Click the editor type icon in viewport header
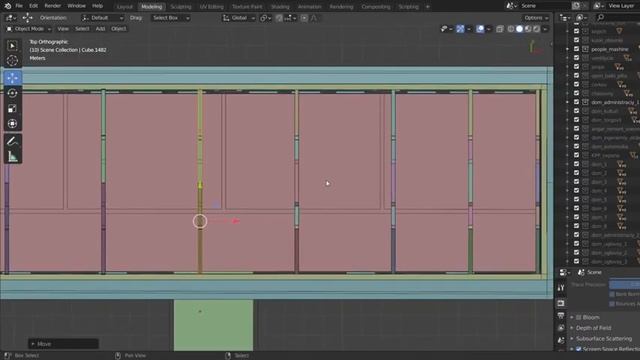640x360 pixels. [x=11, y=18]
